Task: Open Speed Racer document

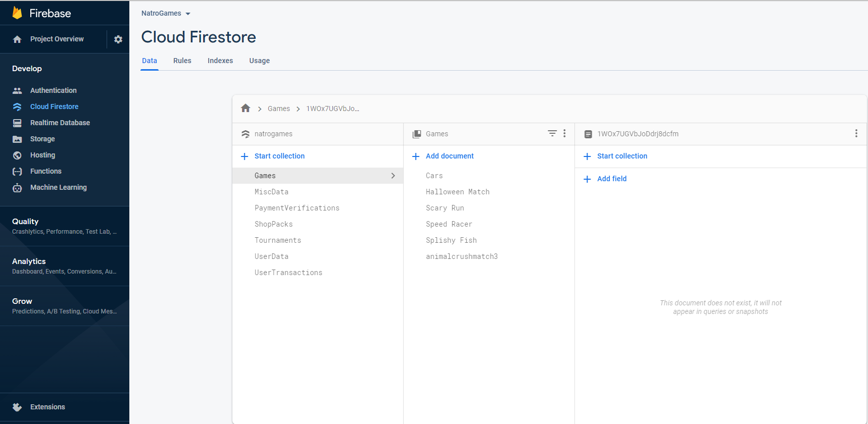Action: [x=489, y=224]
